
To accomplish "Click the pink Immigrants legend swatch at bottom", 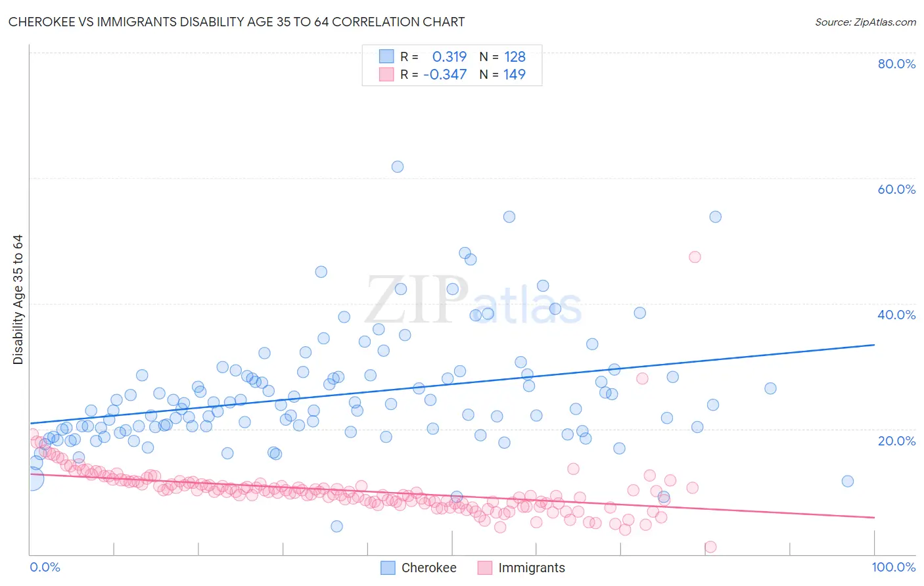I will tap(485, 568).
